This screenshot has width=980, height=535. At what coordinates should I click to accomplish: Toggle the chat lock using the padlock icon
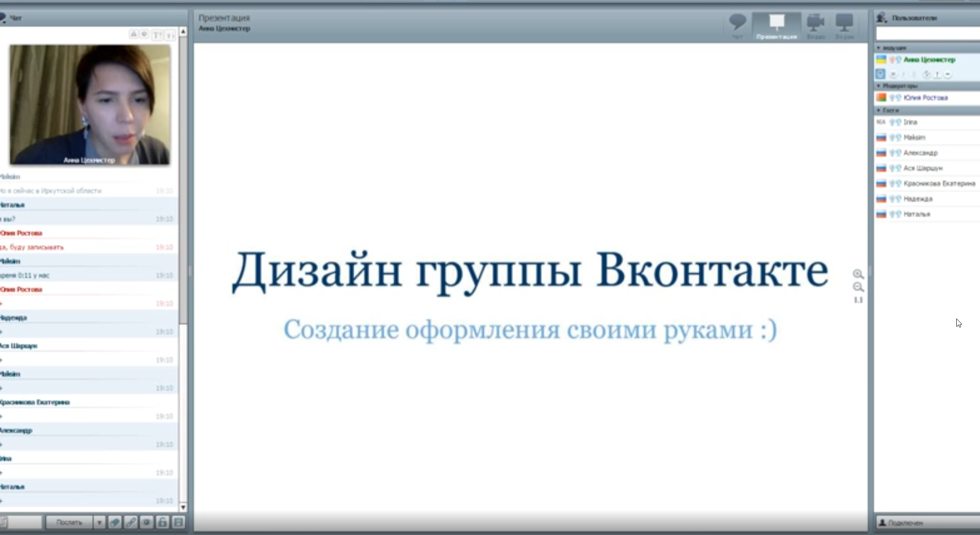pos(162,522)
